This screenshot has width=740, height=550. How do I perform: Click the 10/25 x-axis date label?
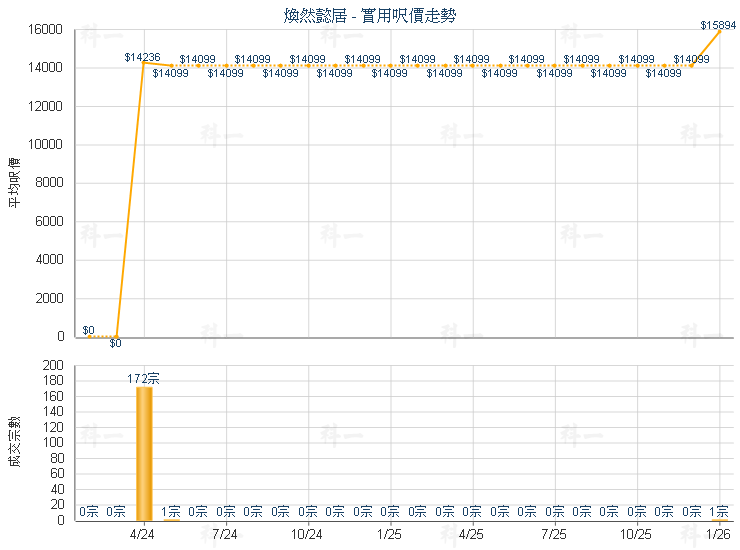[x=637, y=534]
